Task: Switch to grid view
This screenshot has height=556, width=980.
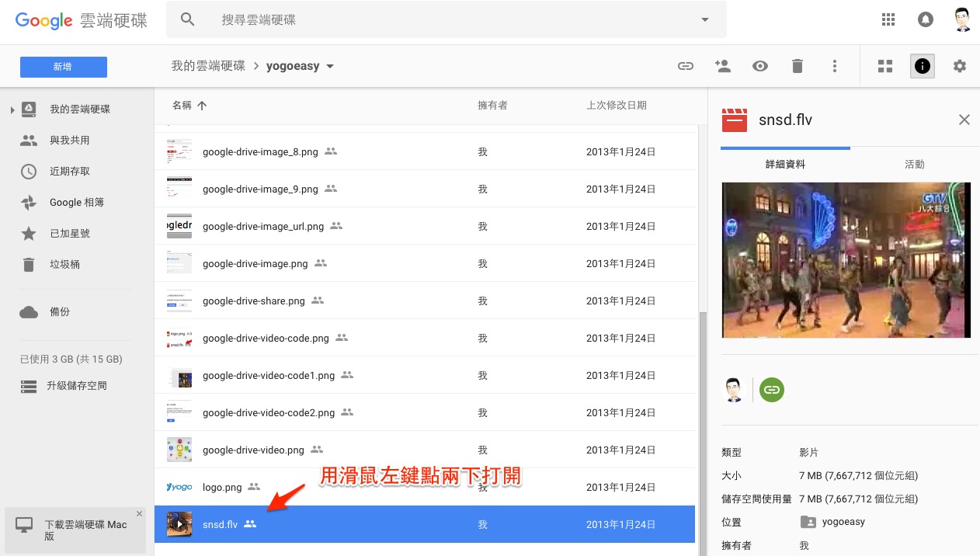Action: click(x=885, y=66)
